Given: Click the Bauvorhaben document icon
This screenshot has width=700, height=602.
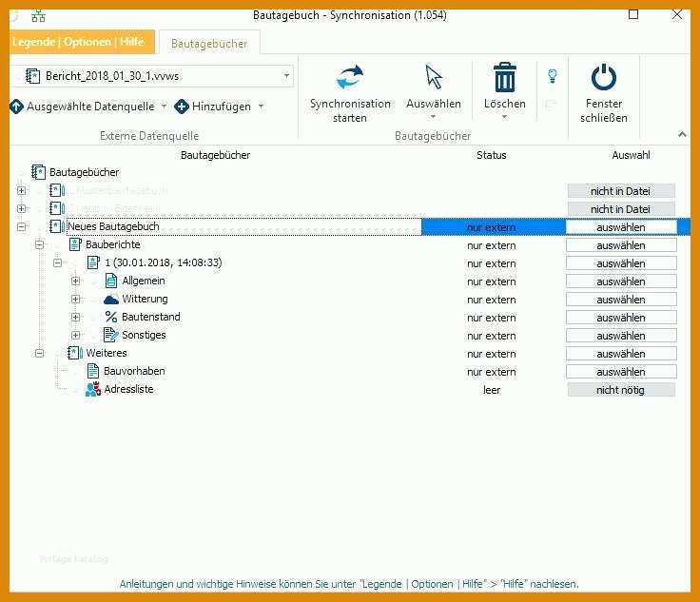Looking at the screenshot, I should click(93, 371).
